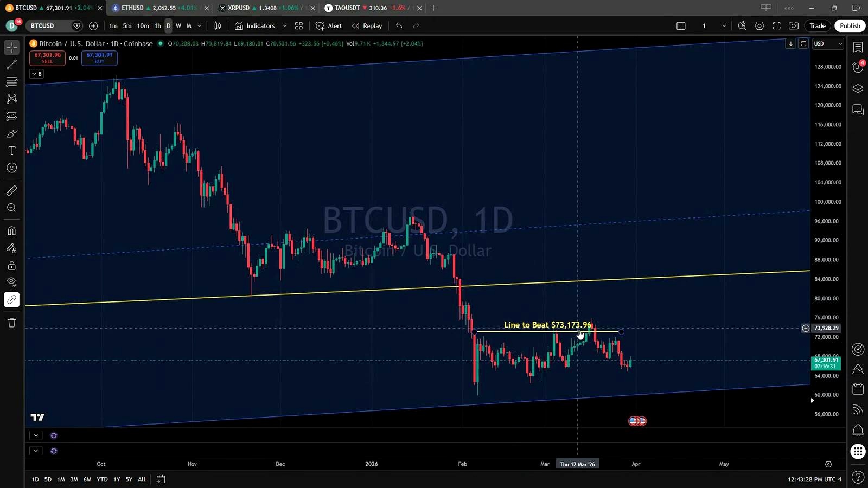Lock all drawing tools
Image resolution: width=868 pixels, height=488 pixels.
tap(11, 266)
